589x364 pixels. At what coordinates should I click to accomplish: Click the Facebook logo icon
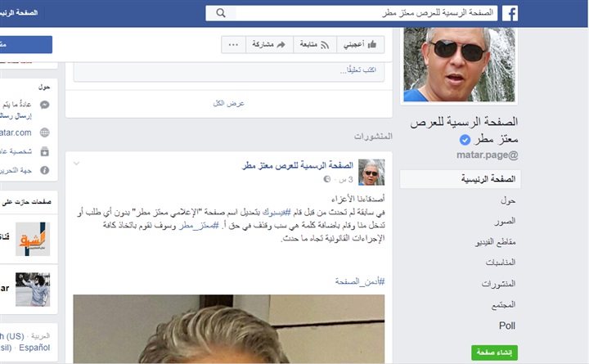pyautogui.click(x=510, y=14)
